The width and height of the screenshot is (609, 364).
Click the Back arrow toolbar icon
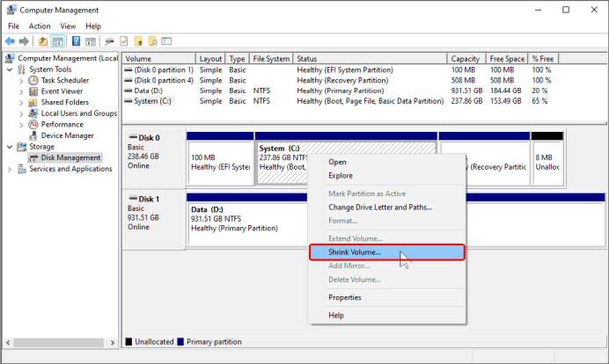[10, 41]
